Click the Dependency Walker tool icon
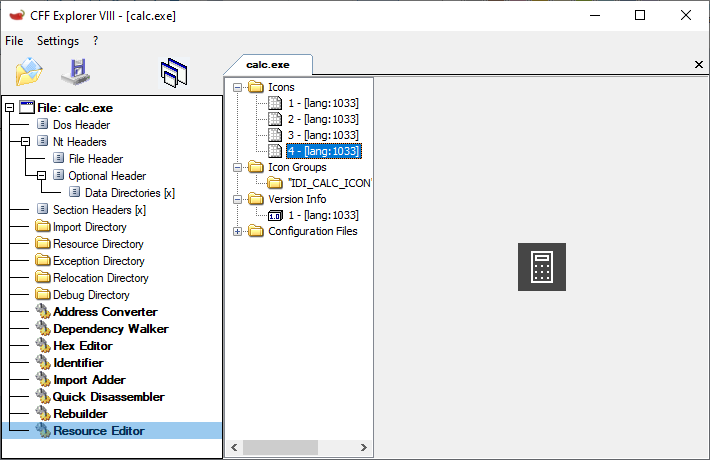The width and height of the screenshot is (710, 460). (x=43, y=328)
